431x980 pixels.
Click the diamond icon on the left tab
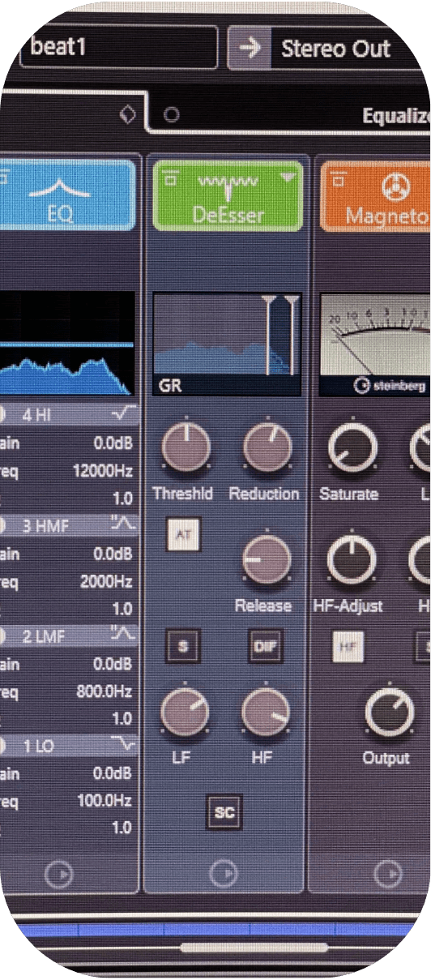(127, 114)
